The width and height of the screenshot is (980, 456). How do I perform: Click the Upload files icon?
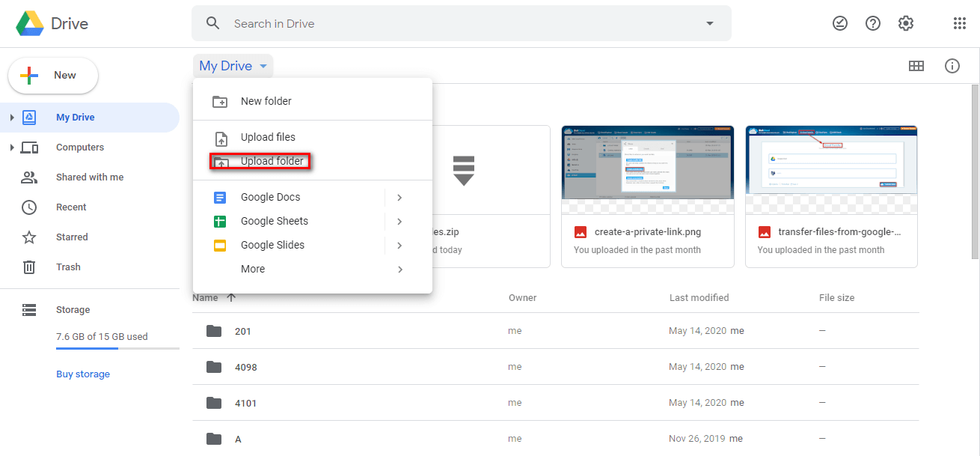pyautogui.click(x=220, y=139)
